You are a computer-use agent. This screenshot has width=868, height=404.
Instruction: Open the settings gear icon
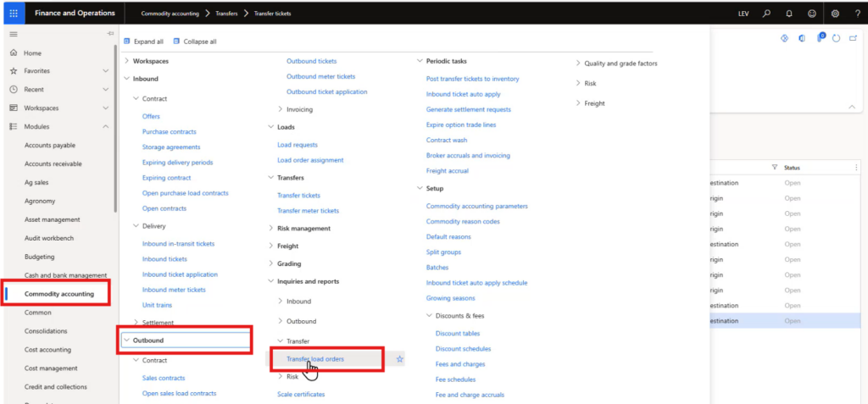click(835, 14)
